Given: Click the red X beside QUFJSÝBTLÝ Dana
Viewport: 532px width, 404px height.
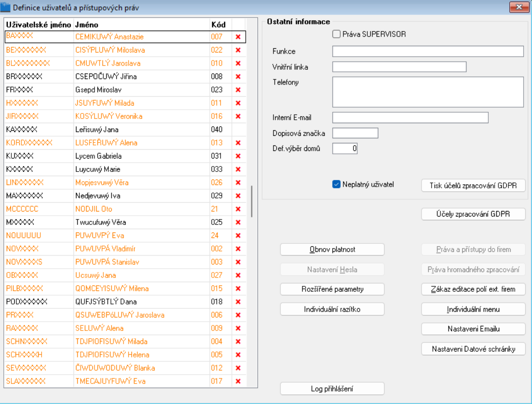Looking at the screenshot, I should point(238,302).
